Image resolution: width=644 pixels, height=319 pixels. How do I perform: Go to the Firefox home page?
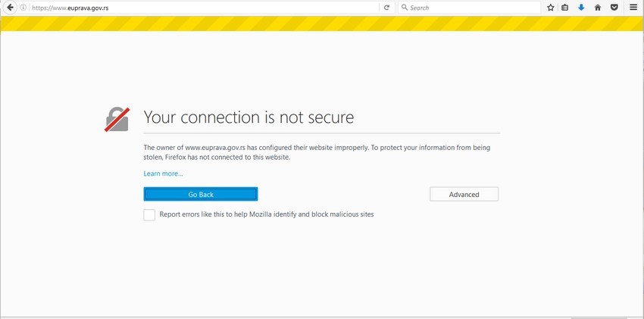(x=598, y=8)
